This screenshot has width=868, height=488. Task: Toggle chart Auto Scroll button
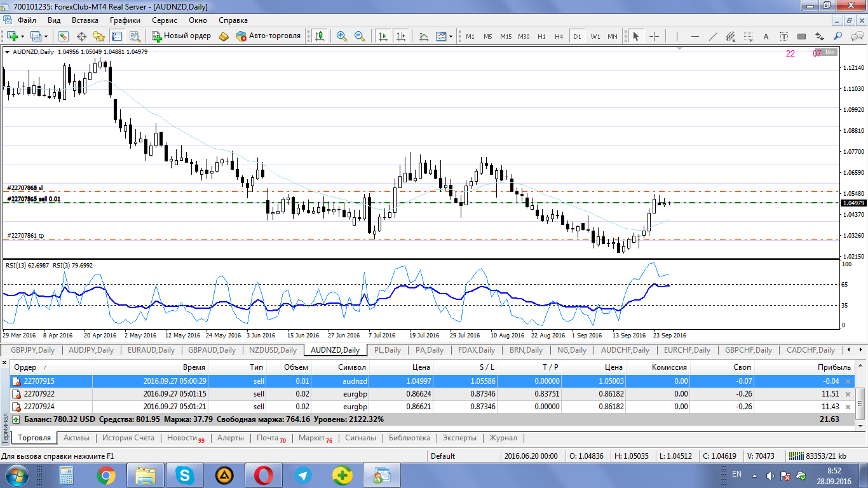tap(383, 36)
